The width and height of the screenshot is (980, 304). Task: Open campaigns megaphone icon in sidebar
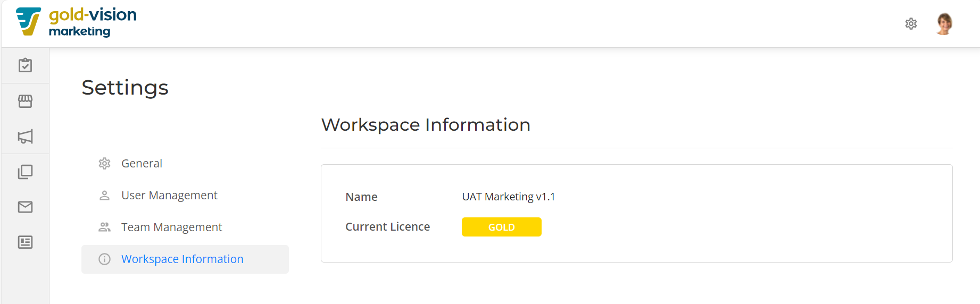click(x=25, y=137)
